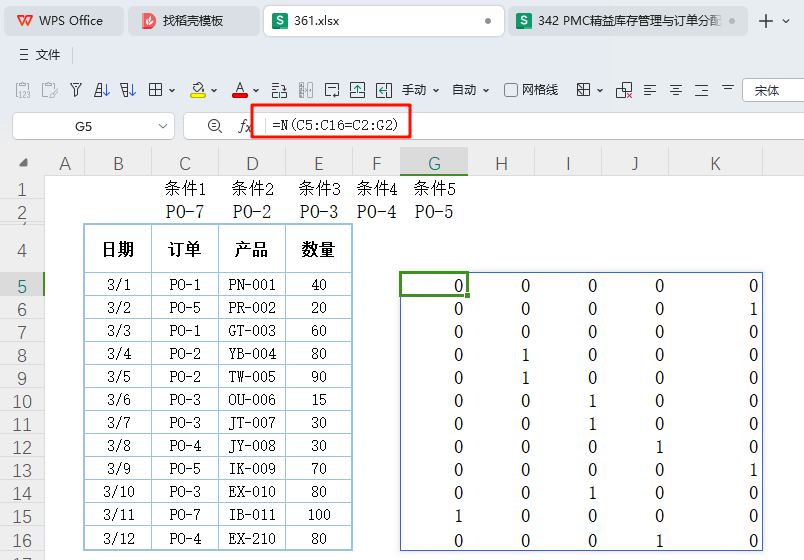Open a new tab with the plus button

tap(766, 21)
